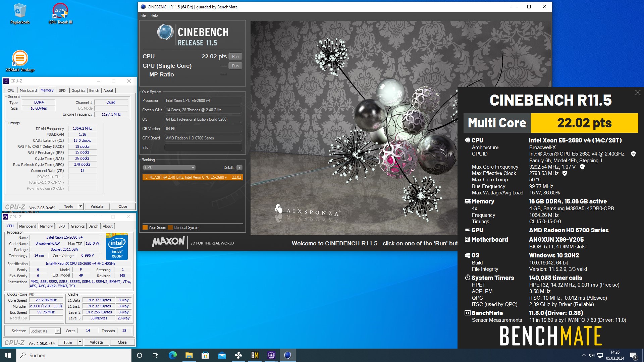Screen dimensions: 644x362
Task: Click the orange Your Score legend swatch
Action: tap(145, 228)
